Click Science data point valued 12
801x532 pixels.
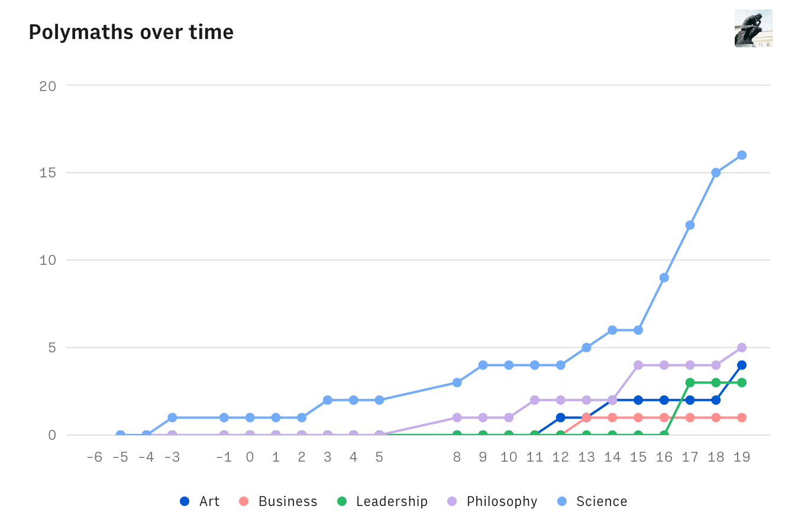[690, 225]
